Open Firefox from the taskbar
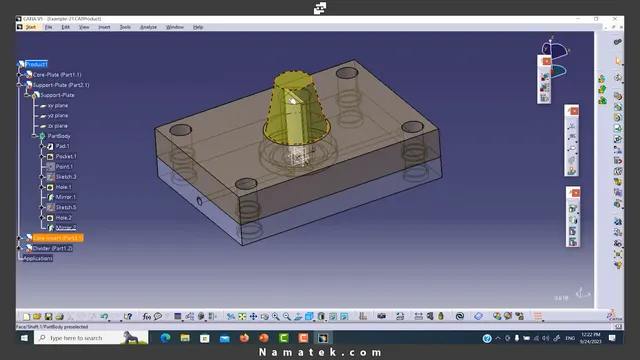The height and width of the screenshot is (360, 640). click(244, 338)
